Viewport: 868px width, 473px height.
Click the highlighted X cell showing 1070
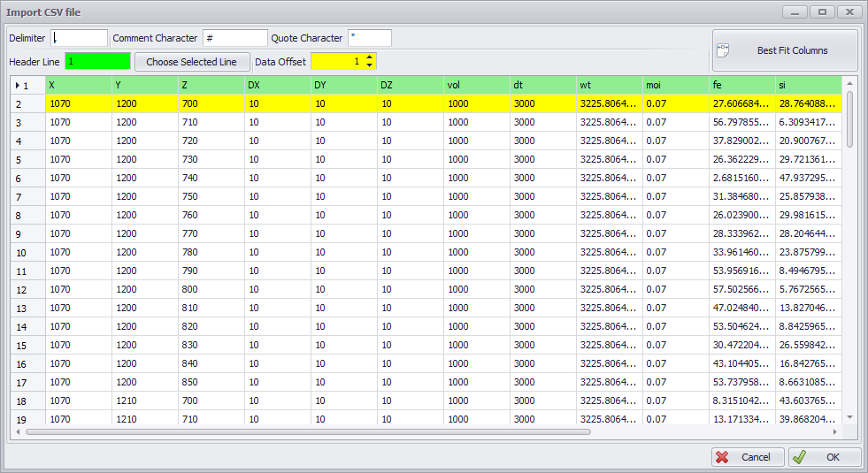[x=78, y=103]
